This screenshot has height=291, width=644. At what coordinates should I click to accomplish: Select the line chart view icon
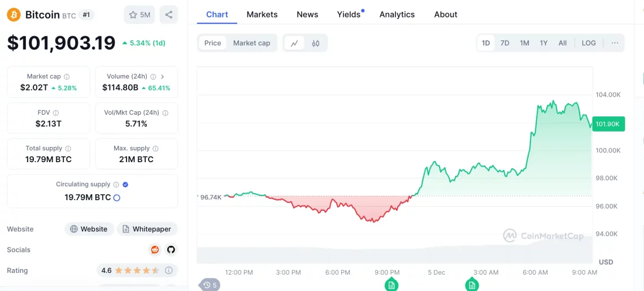(294, 43)
